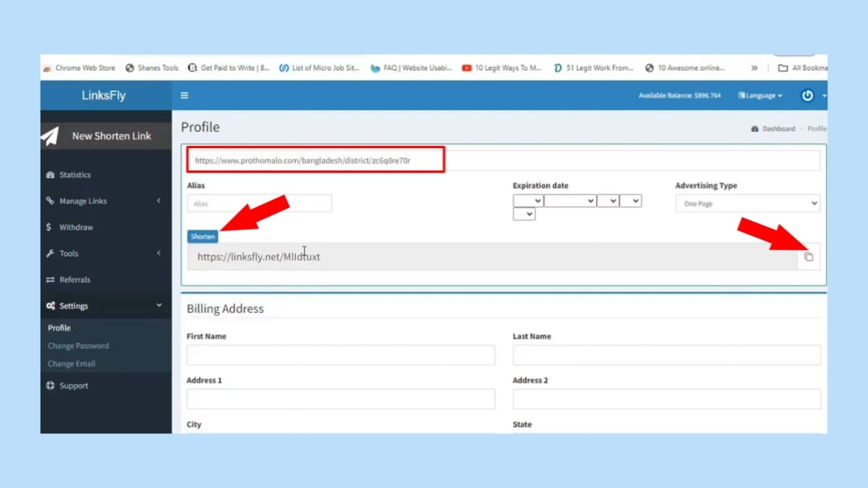
Task: Toggle the hamburger sidebar menu icon
Action: tap(184, 95)
